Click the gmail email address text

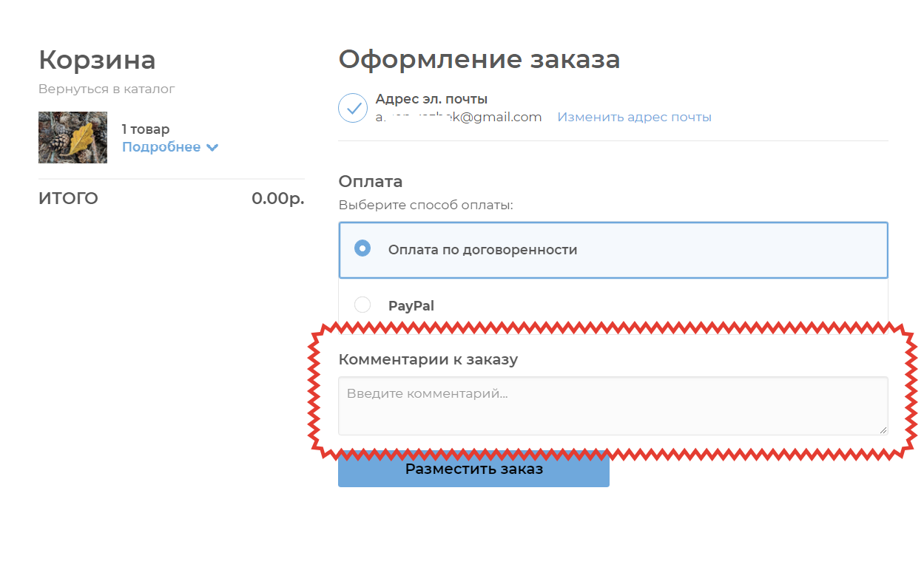[x=459, y=118]
